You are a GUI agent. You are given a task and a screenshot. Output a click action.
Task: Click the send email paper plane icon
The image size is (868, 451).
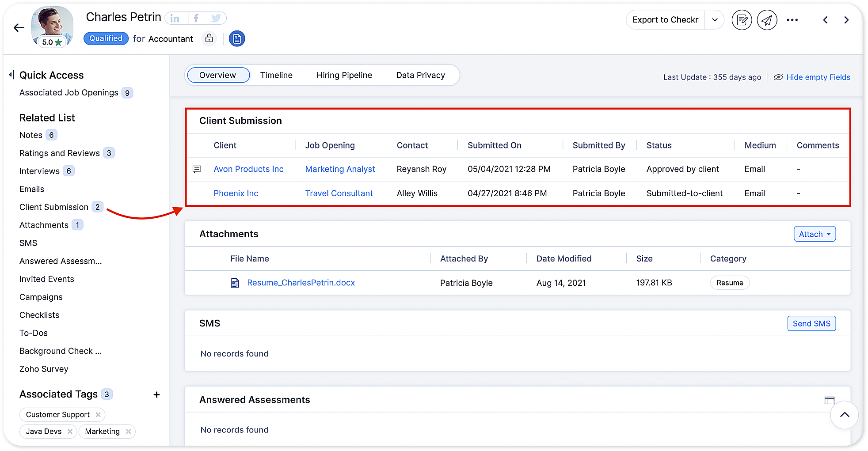point(767,20)
